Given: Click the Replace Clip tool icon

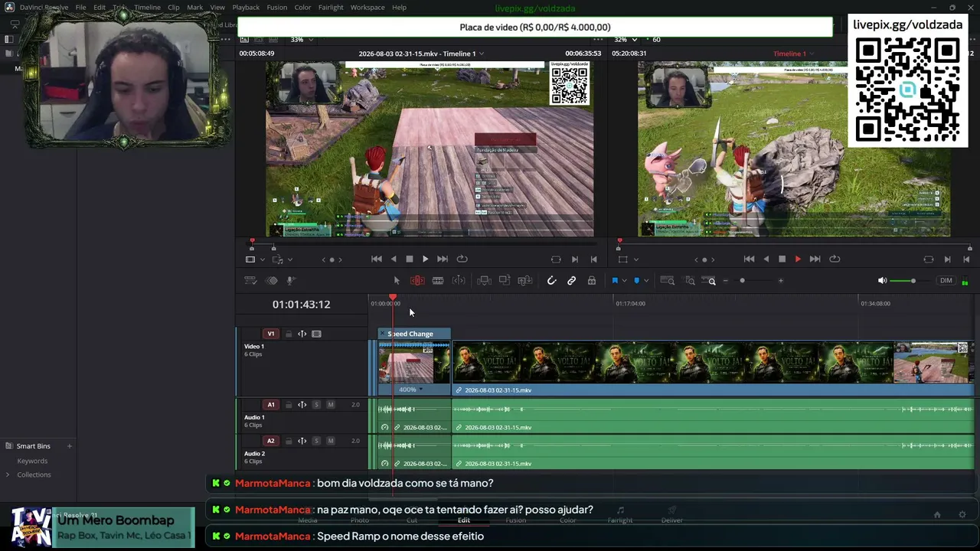Looking at the screenshot, I should tap(525, 281).
